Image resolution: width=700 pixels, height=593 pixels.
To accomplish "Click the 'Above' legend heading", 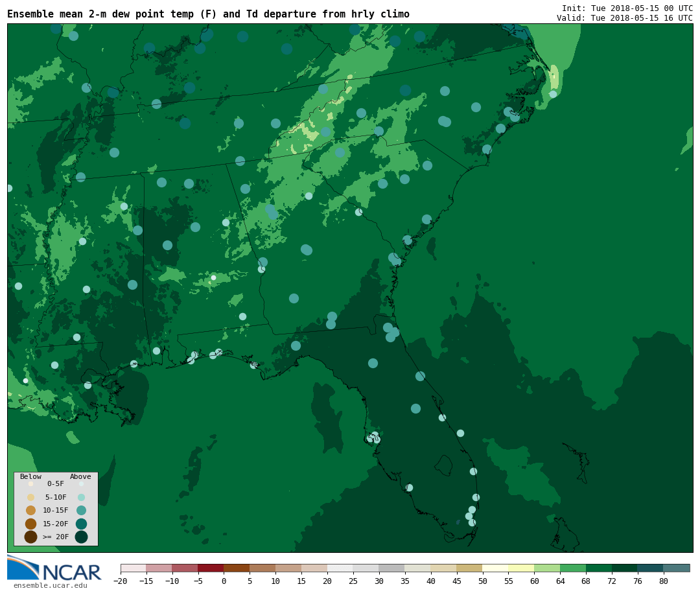I will click(x=80, y=476).
